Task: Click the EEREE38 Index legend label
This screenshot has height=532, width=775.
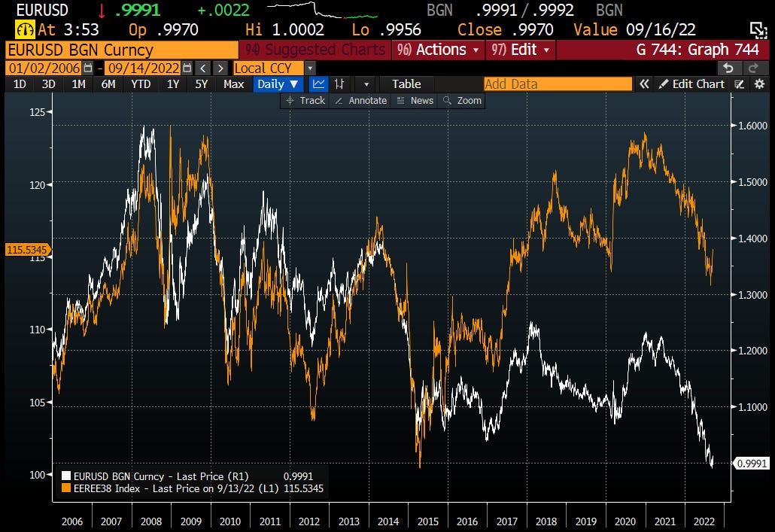Action: click(175, 488)
